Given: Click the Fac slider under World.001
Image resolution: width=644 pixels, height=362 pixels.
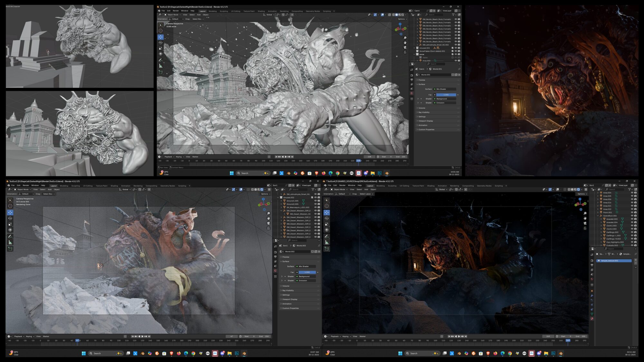Looking at the screenshot, I should pos(446,95).
